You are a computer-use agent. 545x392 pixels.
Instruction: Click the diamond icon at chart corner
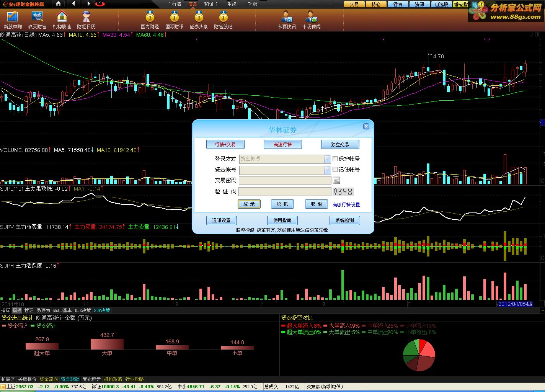click(x=532, y=35)
